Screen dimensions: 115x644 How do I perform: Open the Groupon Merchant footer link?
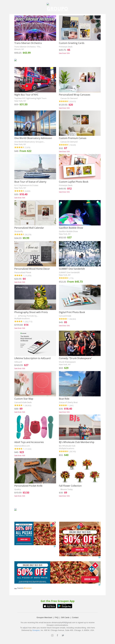coord(44,617)
